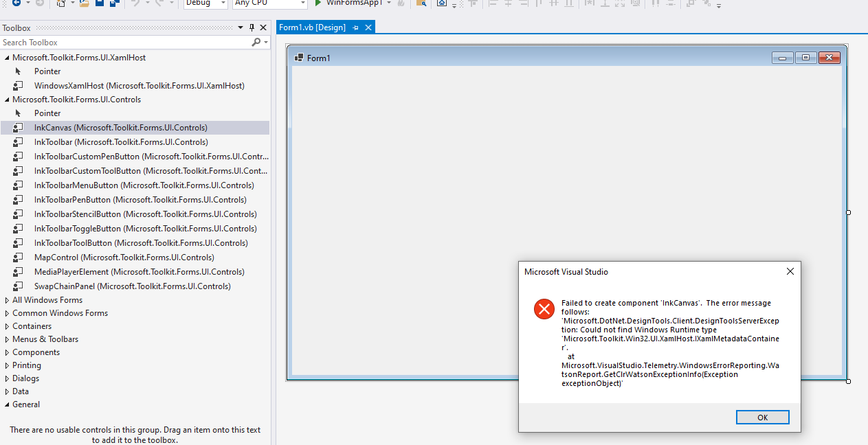Select the InkToolbar toolbox item

135,142
